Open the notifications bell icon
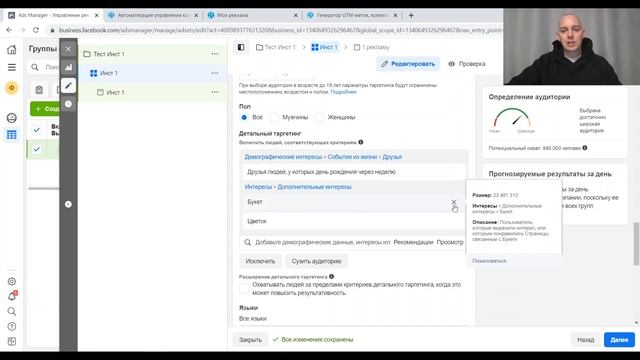The height and width of the screenshot is (360, 640). click(x=12, y=296)
